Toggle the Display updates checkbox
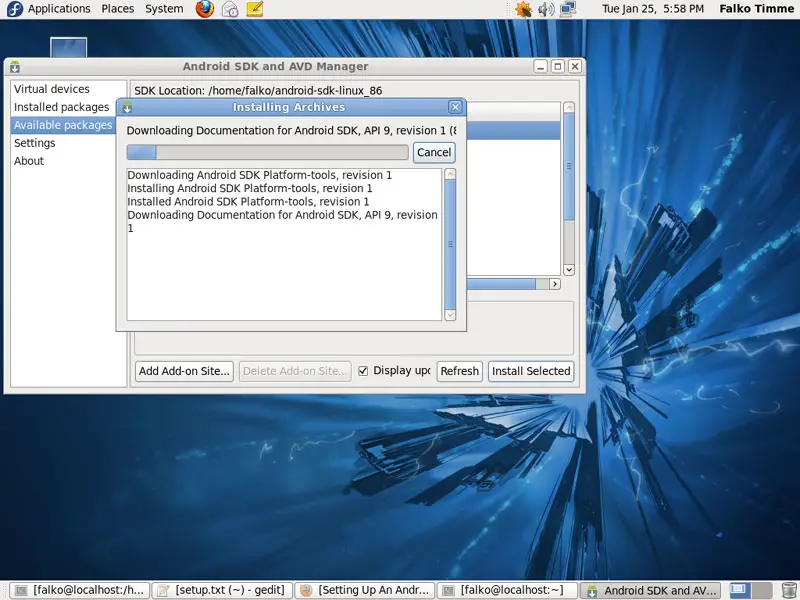 (363, 371)
